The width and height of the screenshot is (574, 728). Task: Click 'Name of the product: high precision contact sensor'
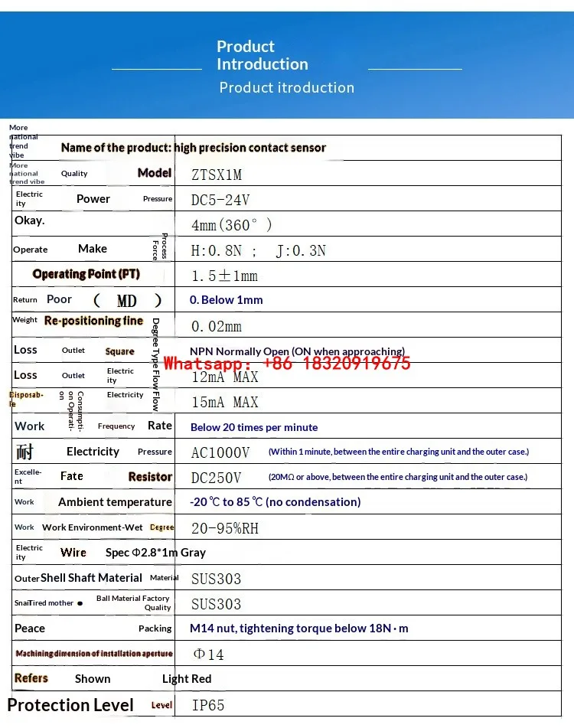194,148
